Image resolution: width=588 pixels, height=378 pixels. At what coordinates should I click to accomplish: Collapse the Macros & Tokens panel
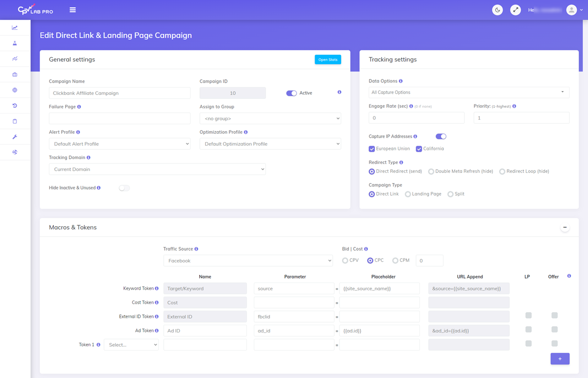(565, 228)
